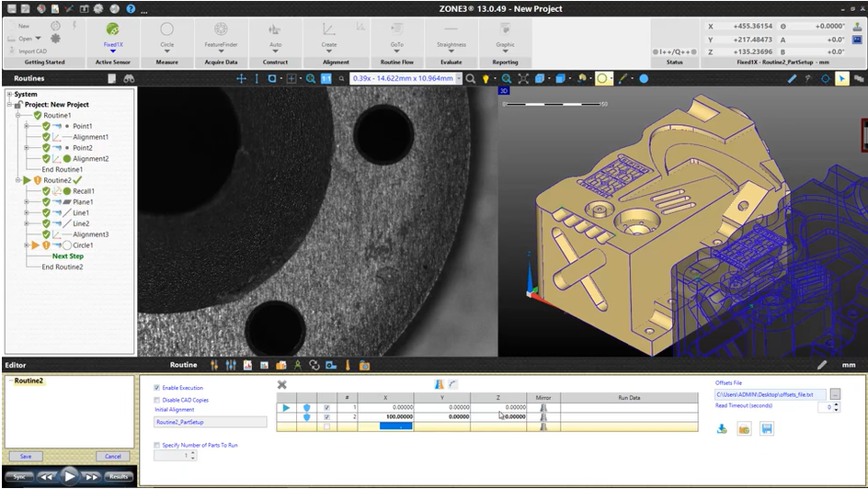This screenshot has width=868, height=489.
Task: Enable Specify Number of Parts To Run
Action: click(157, 445)
